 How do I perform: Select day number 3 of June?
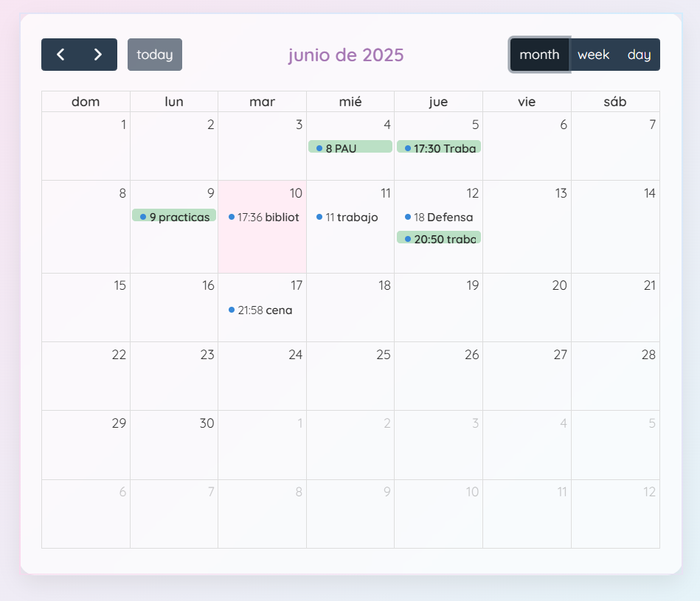[299, 125]
